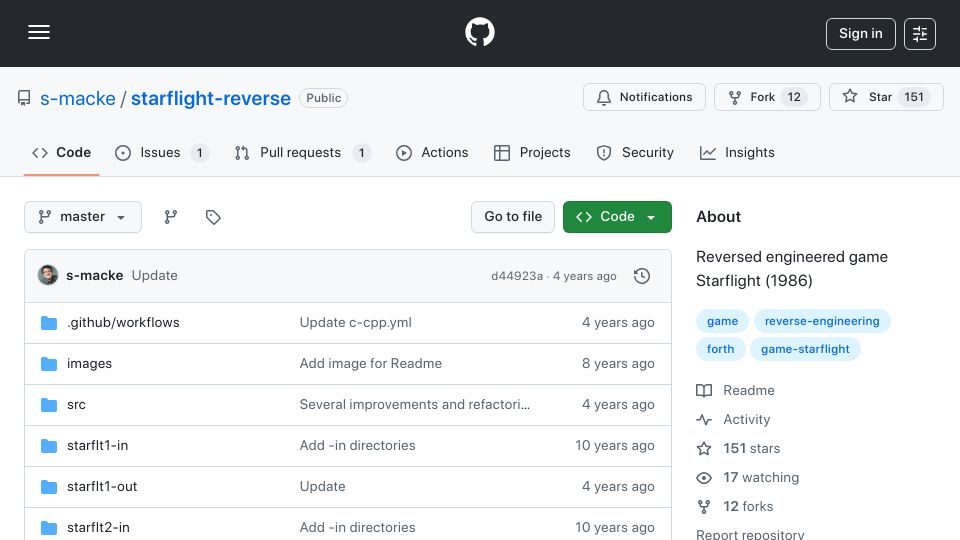
Task: View branches icon next to master
Action: coord(171,217)
